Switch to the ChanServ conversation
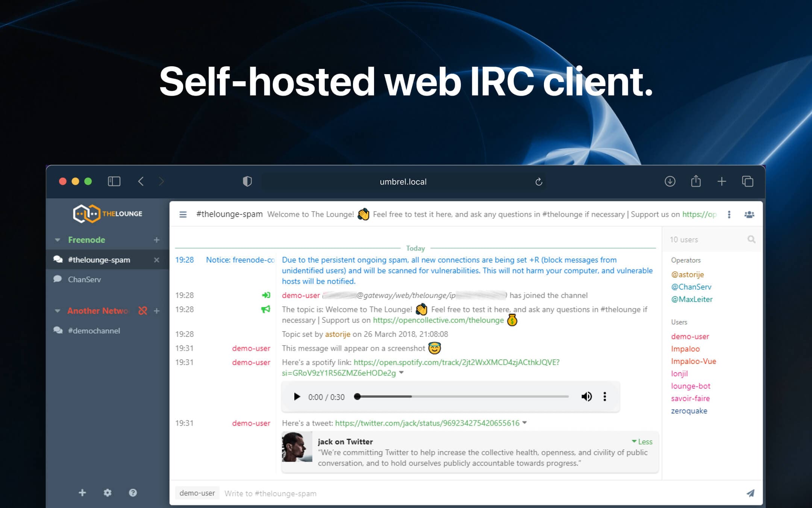812x508 pixels. [x=85, y=280]
